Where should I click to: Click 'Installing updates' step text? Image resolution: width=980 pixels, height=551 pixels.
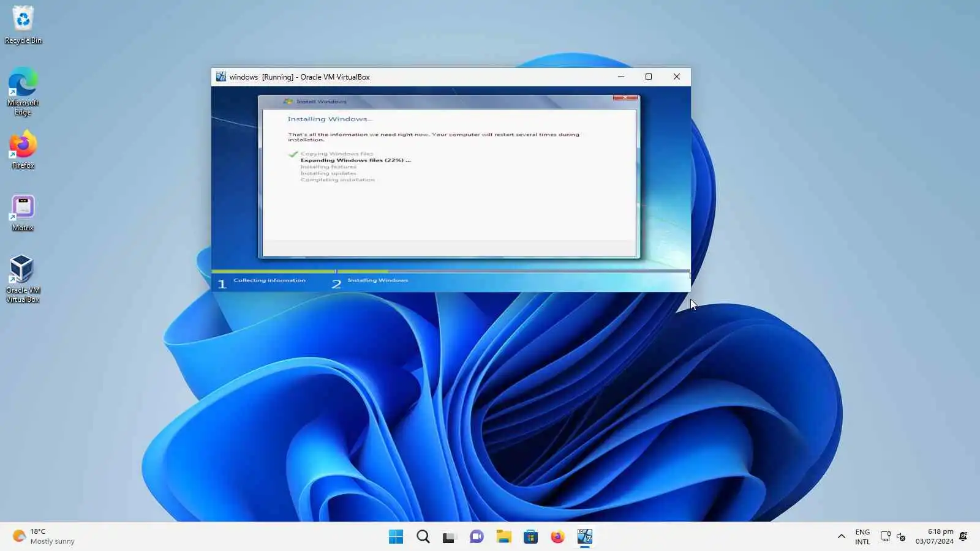328,173
